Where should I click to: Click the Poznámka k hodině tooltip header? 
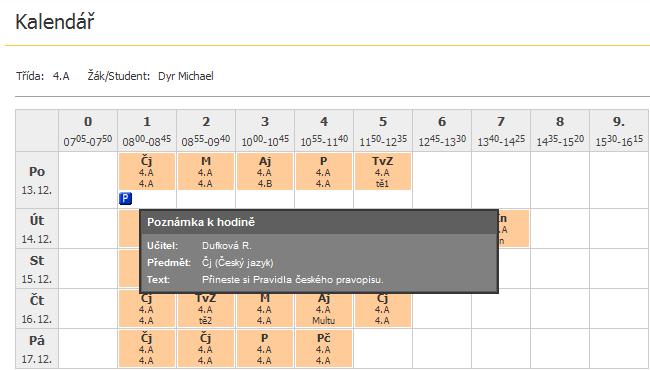click(x=319, y=222)
